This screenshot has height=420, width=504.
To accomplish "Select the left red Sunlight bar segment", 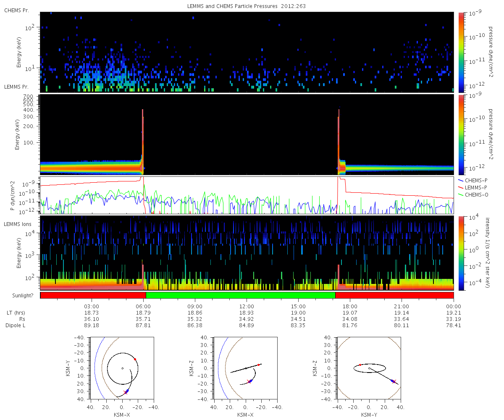I will coord(93,295).
